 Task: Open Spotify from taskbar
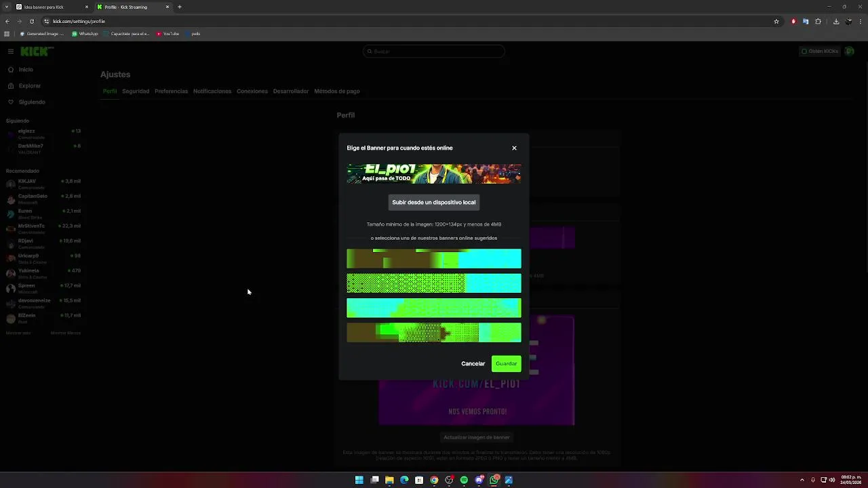464,480
